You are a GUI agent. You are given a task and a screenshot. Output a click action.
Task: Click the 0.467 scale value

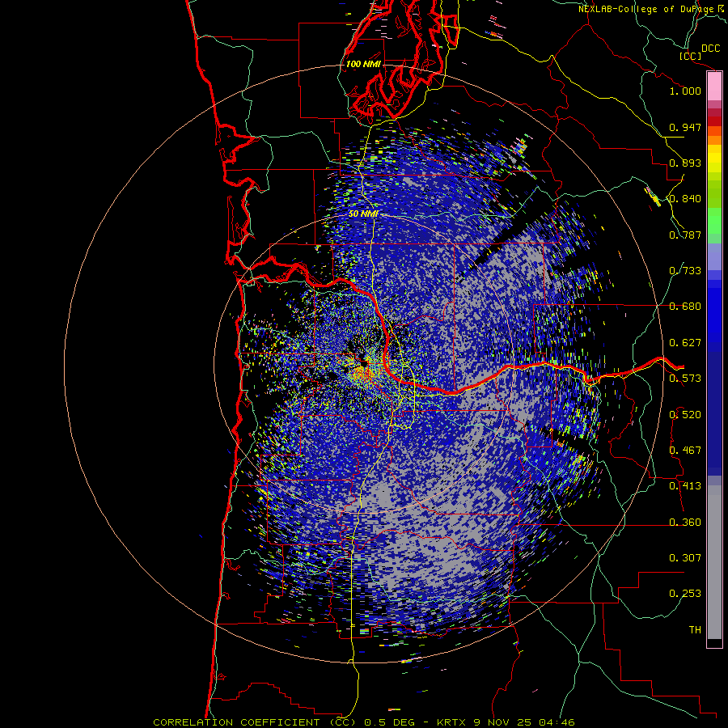click(685, 451)
